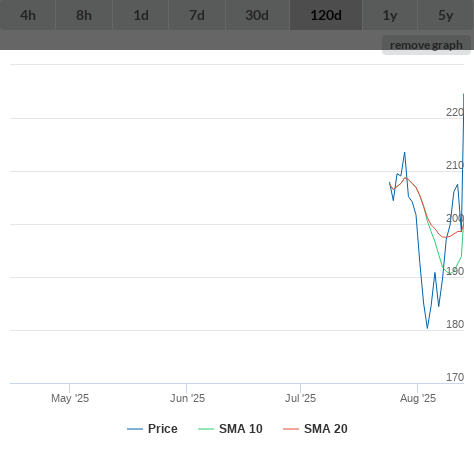Toggle SMA 10 series in legend
Screen dimensions: 474x455
pos(230,429)
